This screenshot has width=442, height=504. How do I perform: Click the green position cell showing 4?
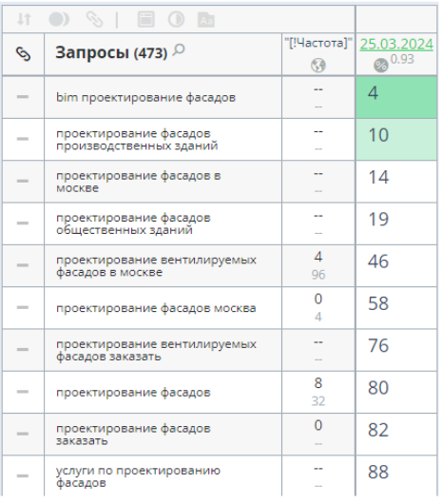pos(396,97)
